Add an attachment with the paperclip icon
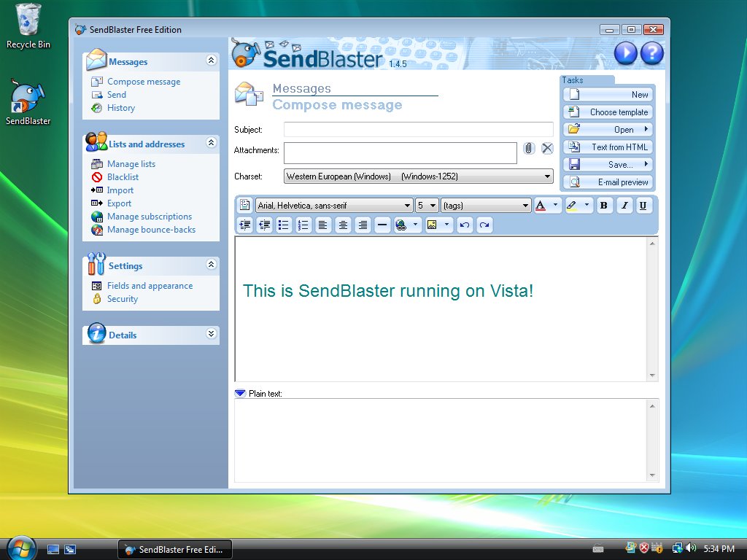This screenshot has height=560, width=747. click(x=529, y=149)
